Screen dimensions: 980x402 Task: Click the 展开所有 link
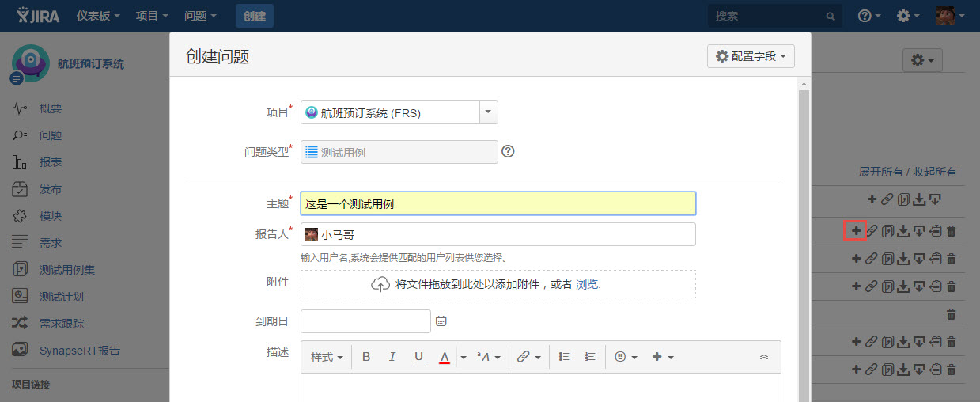coord(880,172)
